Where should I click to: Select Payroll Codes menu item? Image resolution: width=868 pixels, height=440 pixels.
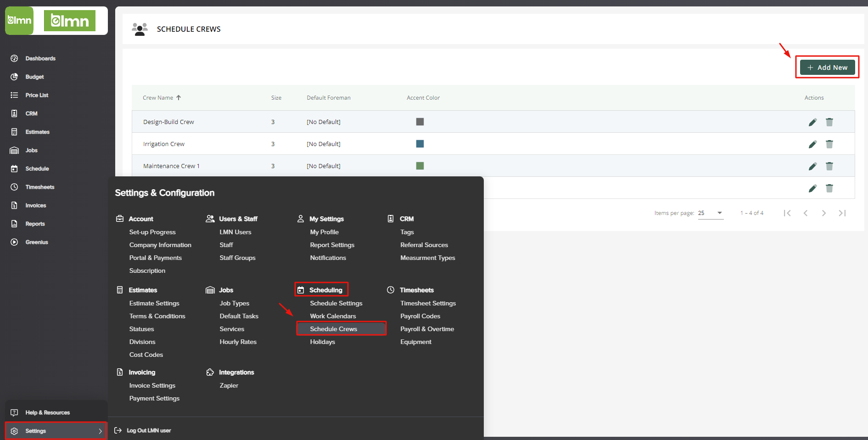420,316
